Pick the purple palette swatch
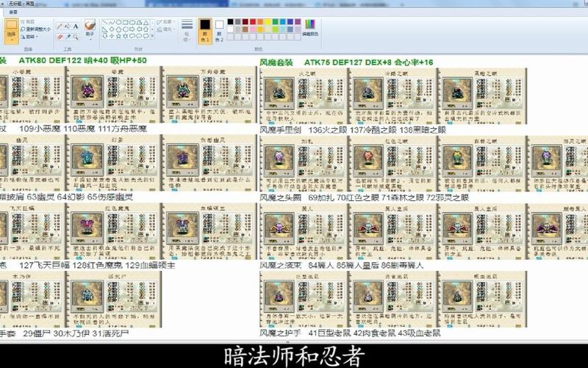 pos(298,22)
